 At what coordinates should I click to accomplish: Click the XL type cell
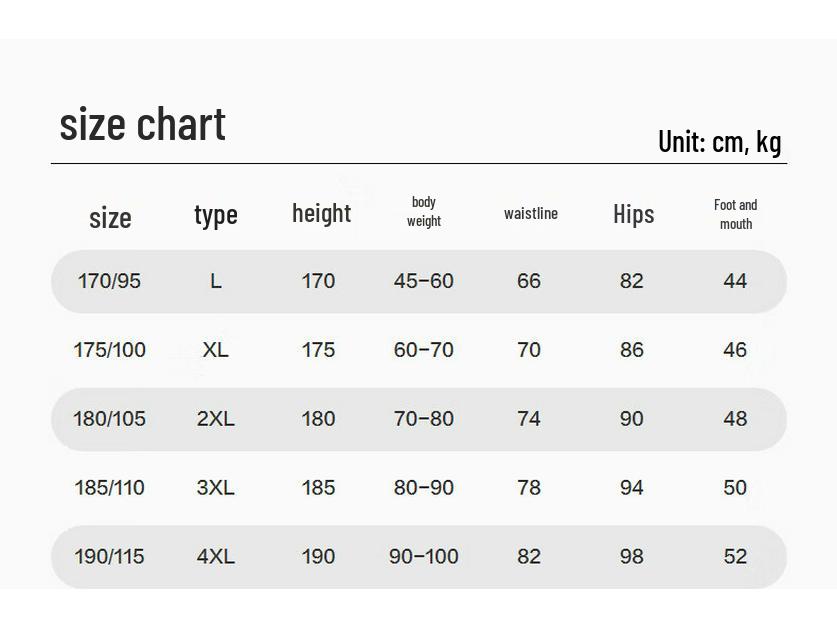tap(215, 350)
